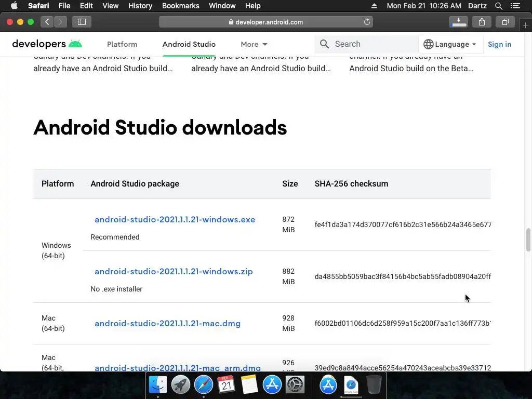Click the Android developers logo

(x=47, y=44)
